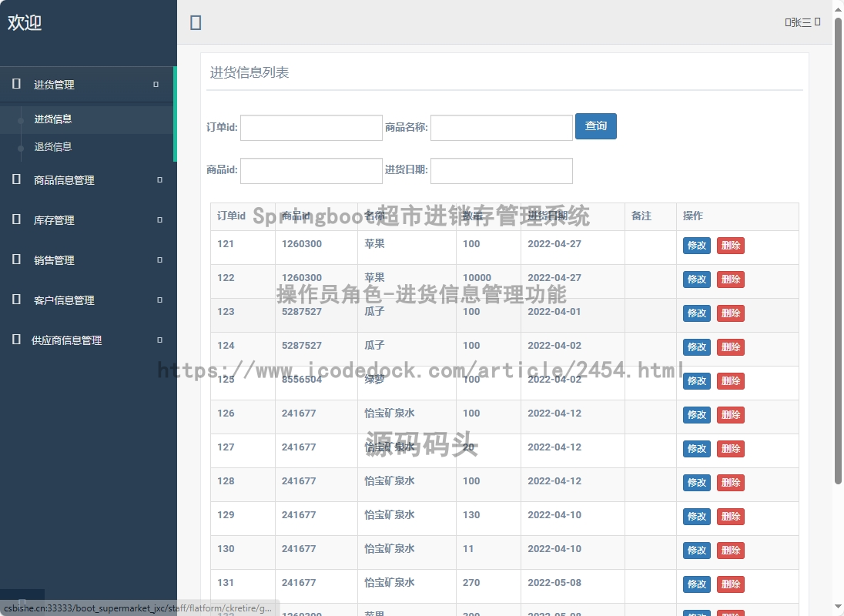The width and height of the screenshot is (844, 616).
Task: Select the 库存管理 menu label
Action: coord(54,220)
